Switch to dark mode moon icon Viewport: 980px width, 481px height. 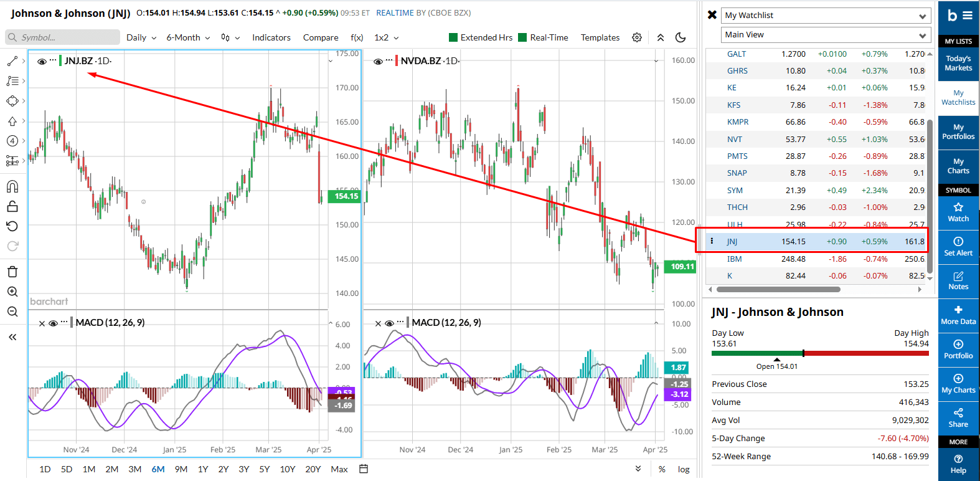[681, 37]
